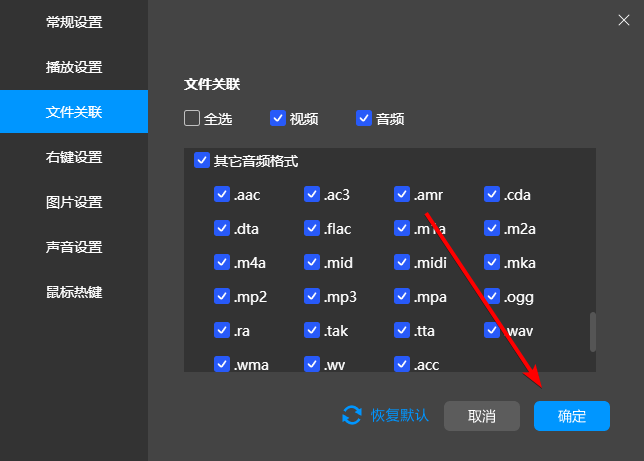Uncheck the 音频 checkbox
The image size is (644, 461).
(x=364, y=118)
